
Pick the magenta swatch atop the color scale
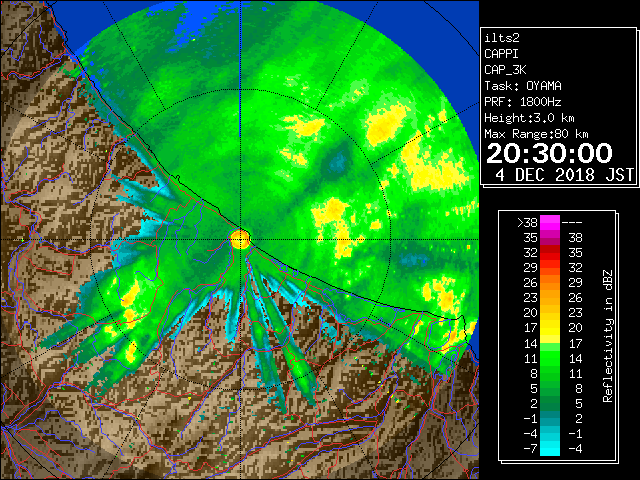tap(550, 223)
